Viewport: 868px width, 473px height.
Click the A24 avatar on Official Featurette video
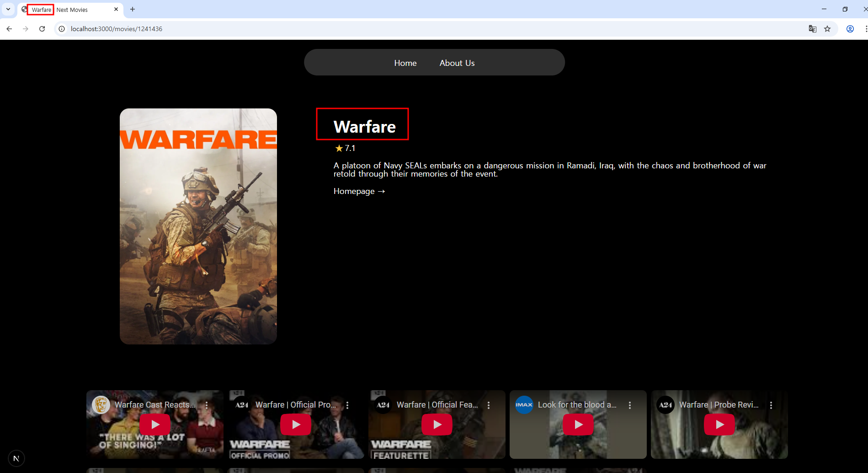click(383, 405)
